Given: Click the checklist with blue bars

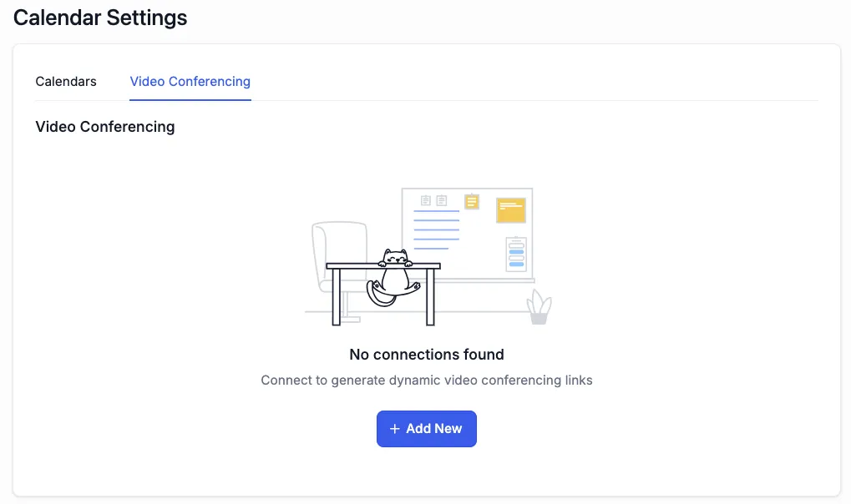Looking at the screenshot, I should coord(516,255).
